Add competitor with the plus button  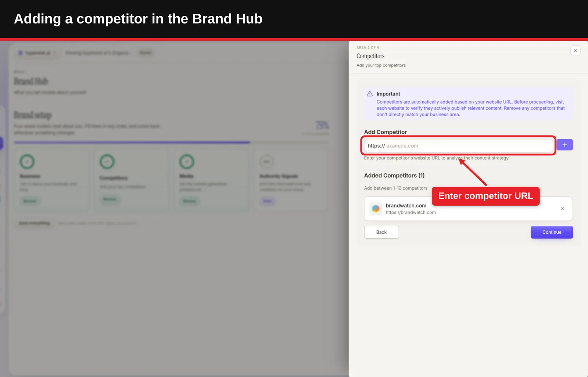tap(564, 145)
